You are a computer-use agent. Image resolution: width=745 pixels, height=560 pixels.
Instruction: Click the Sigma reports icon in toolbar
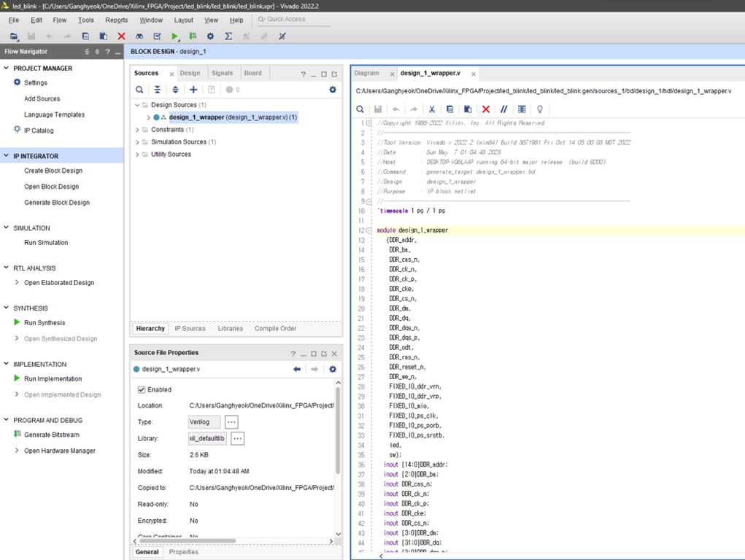point(228,36)
